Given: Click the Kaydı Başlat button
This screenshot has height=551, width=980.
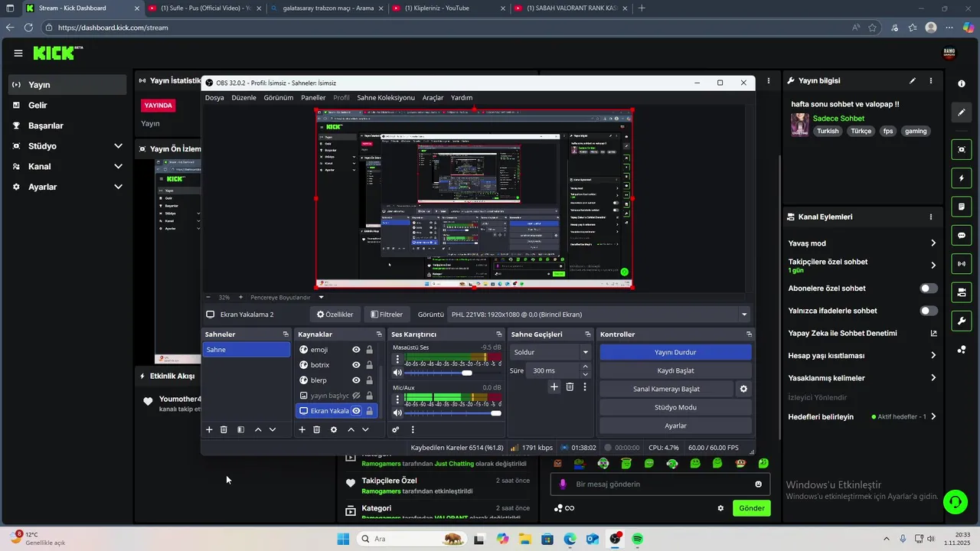Looking at the screenshot, I should click(x=675, y=370).
